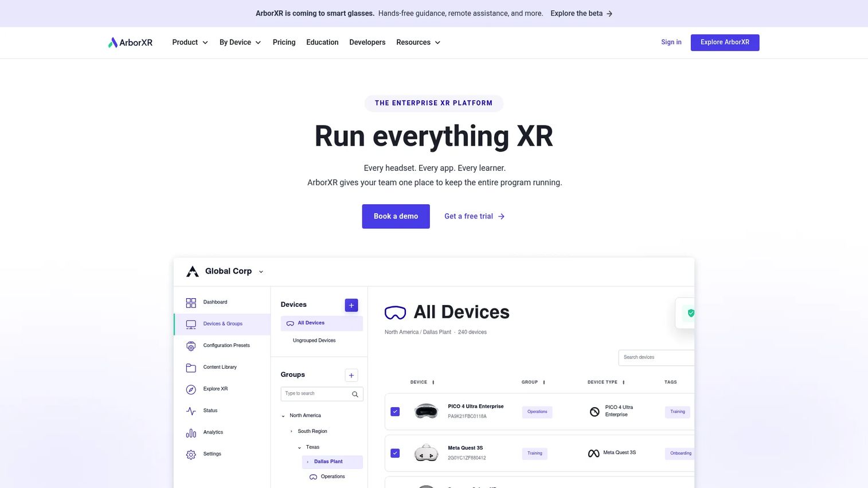Uncheck the Meta Quest 3S checkbox

[395, 453]
